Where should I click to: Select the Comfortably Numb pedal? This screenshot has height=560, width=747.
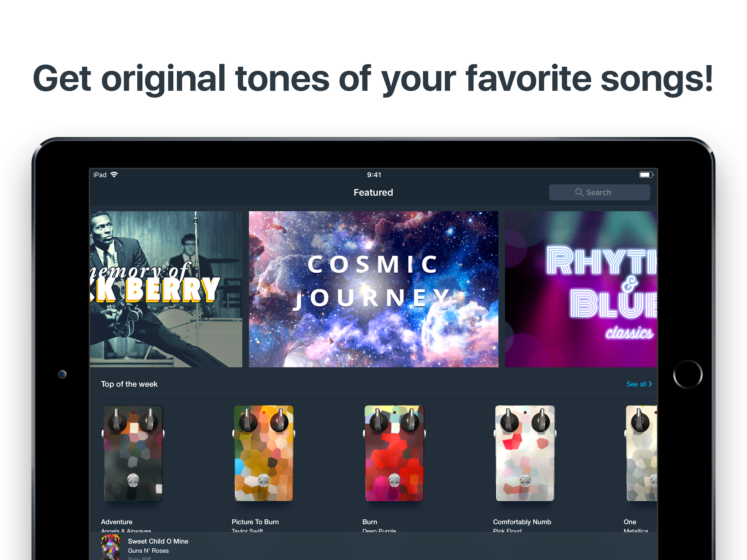tap(525, 453)
